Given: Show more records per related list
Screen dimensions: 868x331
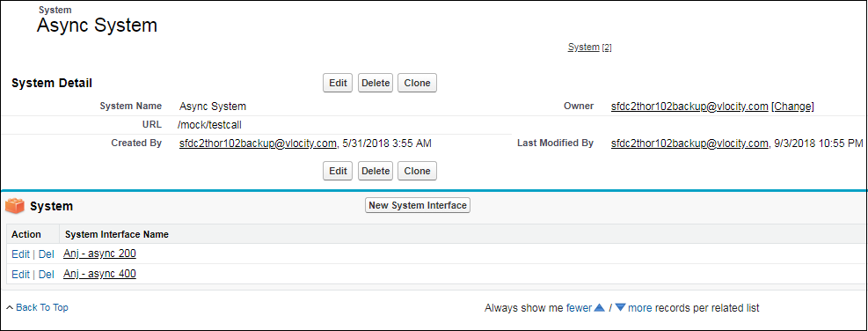Looking at the screenshot, I should pos(640,308).
